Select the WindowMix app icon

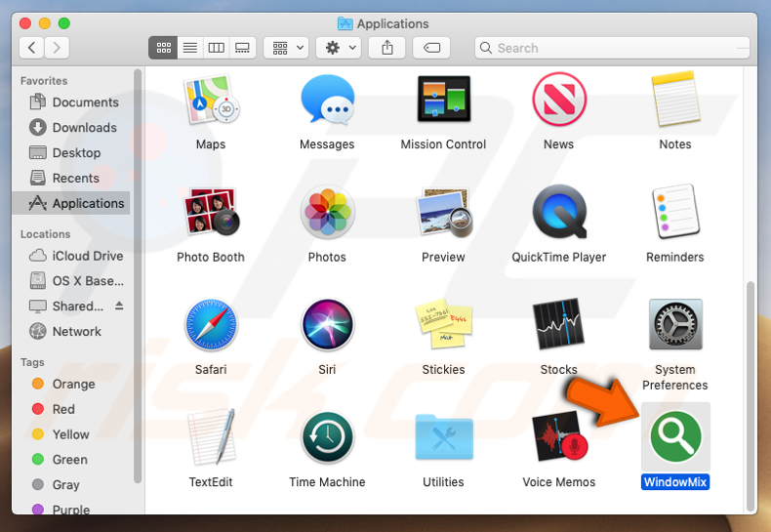[675, 436]
